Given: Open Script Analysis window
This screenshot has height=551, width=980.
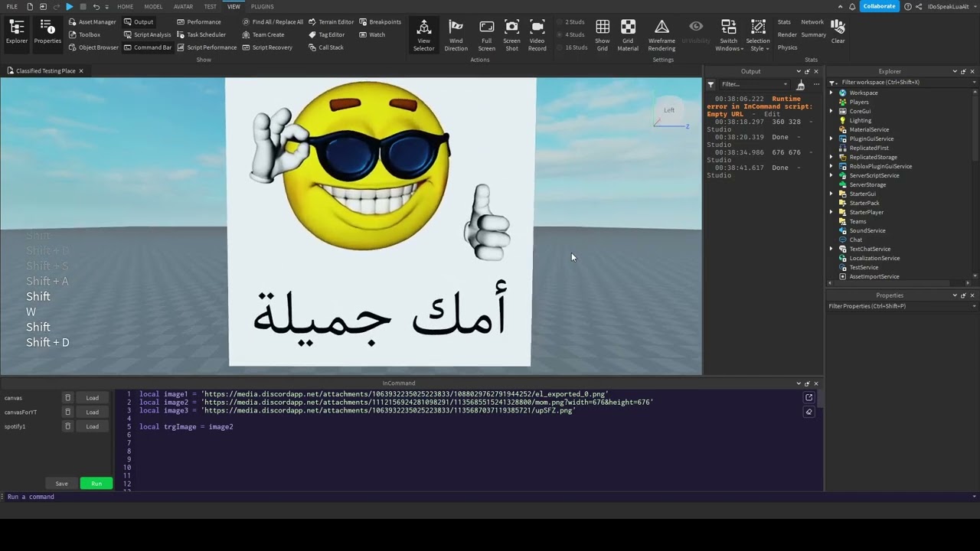Looking at the screenshot, I should tap(147, 34).
